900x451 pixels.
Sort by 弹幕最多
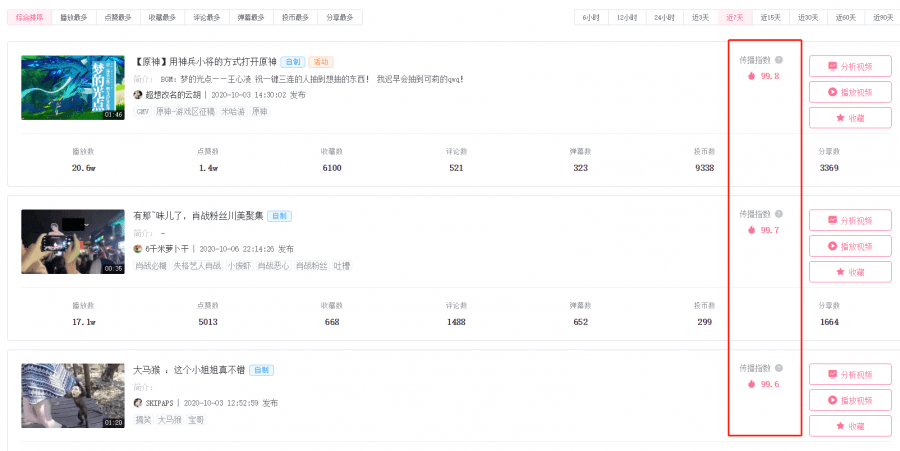[251, 17]
